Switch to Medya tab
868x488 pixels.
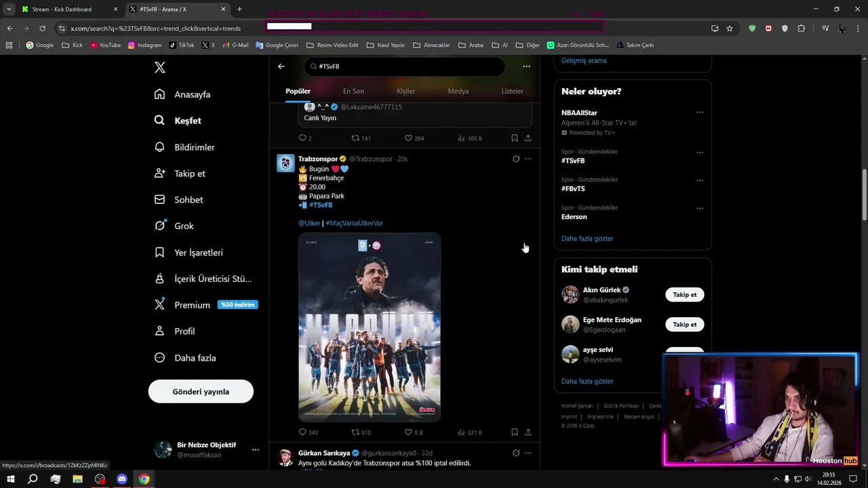[x=458, y=91]
